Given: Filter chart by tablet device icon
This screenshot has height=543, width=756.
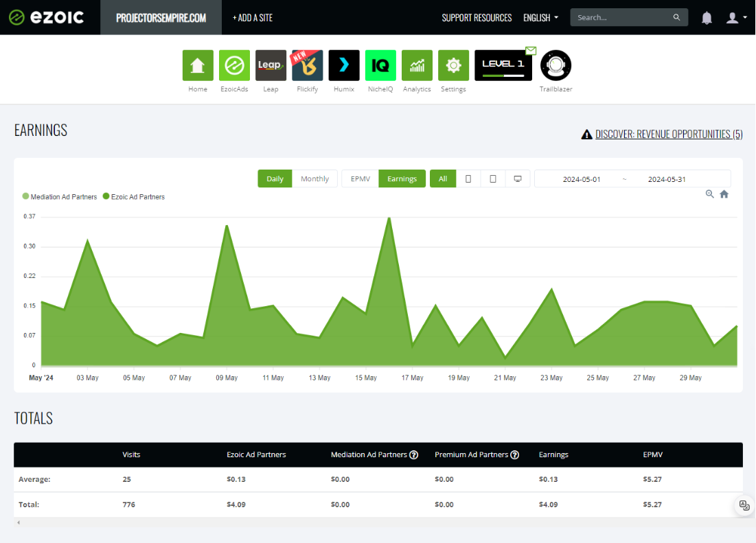Looking at the screenshot, I should [493, 178].
